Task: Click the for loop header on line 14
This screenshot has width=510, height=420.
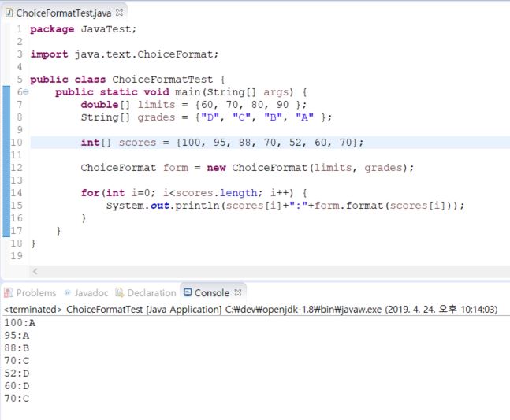Action: [x=194, y=193]
